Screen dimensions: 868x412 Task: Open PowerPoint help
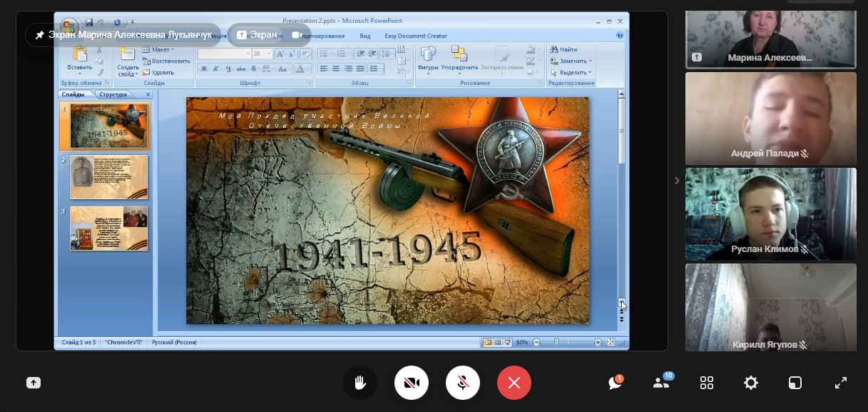click(x=620, y=35)
